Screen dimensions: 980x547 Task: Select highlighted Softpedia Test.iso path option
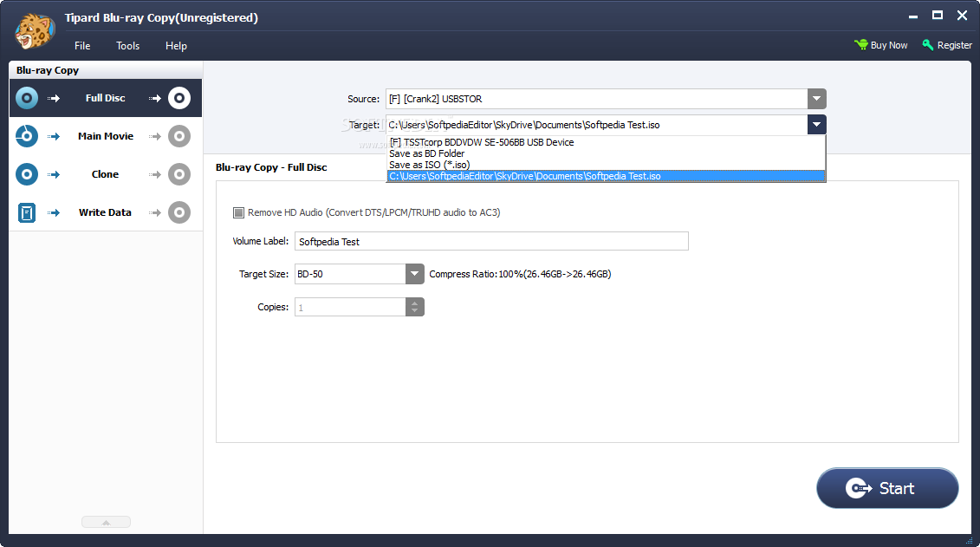click(x=607, y=176)
